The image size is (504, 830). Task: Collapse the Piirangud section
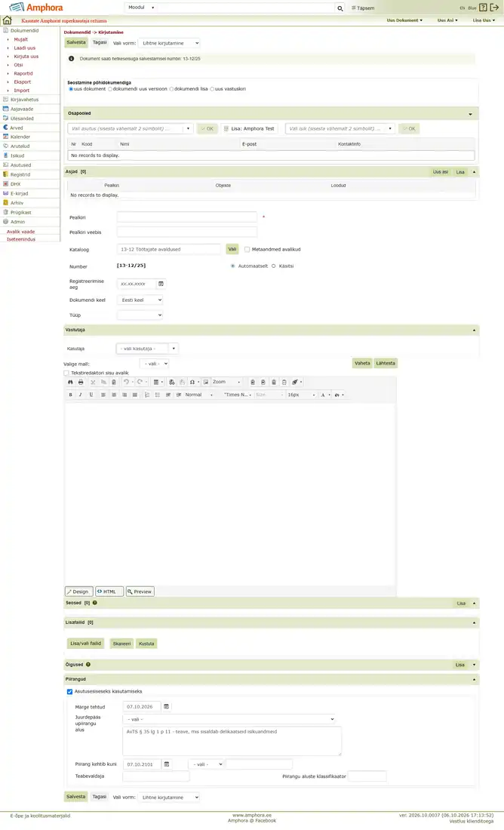tap(474, 679)
